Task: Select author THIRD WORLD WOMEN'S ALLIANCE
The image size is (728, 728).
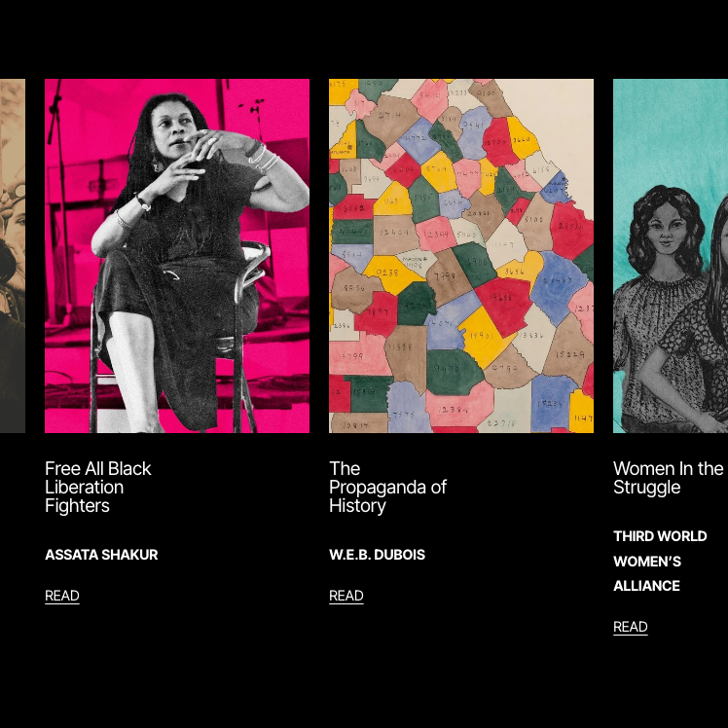Action: [x=660, y=561]
